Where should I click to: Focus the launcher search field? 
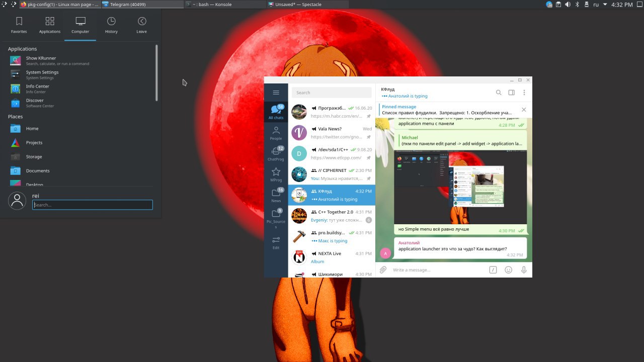pyautogui.click(x=93, y=205)
